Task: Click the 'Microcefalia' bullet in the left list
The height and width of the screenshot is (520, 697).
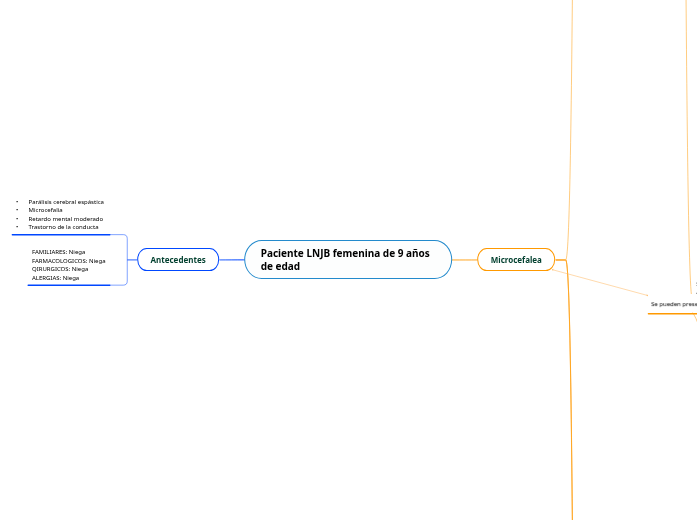Action: click(x=46, y=210)
